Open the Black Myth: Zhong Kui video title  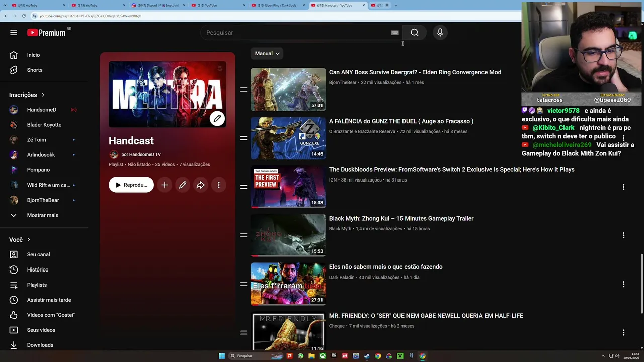point(401,219)
